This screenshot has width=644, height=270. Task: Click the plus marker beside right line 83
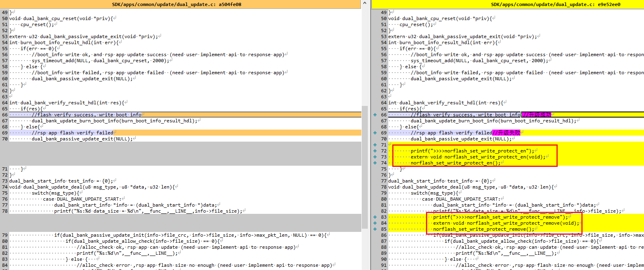point(375,217)
